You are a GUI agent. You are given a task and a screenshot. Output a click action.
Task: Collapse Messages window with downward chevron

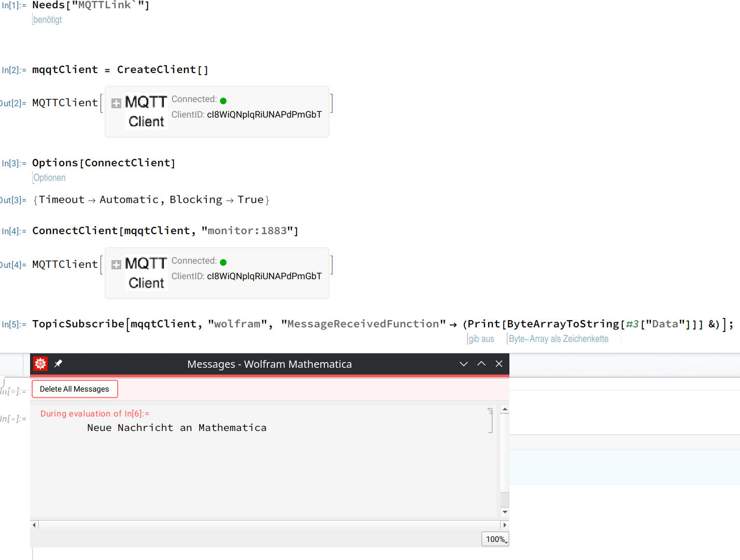point(464,364)
